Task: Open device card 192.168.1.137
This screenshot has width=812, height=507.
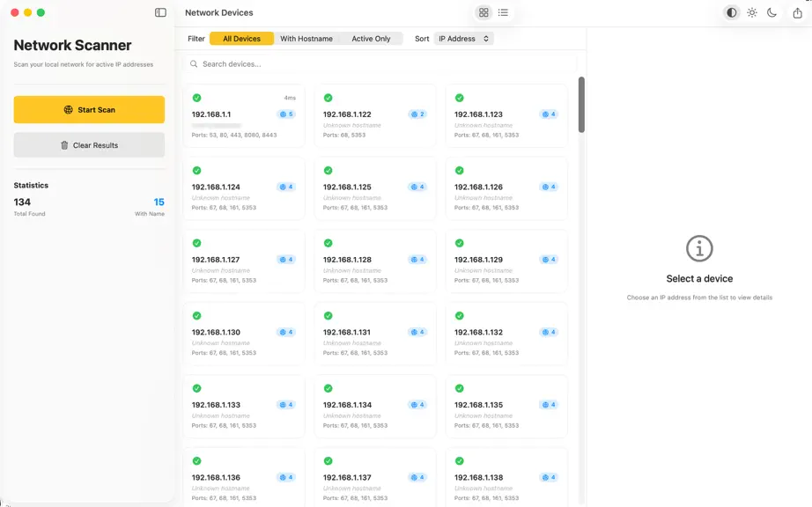Action: [375, 477]
